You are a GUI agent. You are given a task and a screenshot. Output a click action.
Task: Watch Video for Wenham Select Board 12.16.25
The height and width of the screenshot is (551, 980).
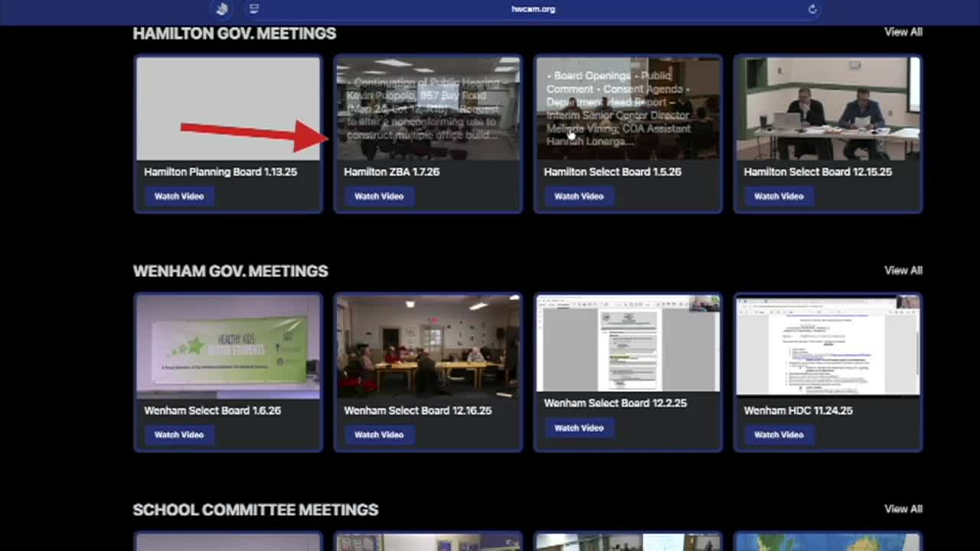tap(378, 435)
